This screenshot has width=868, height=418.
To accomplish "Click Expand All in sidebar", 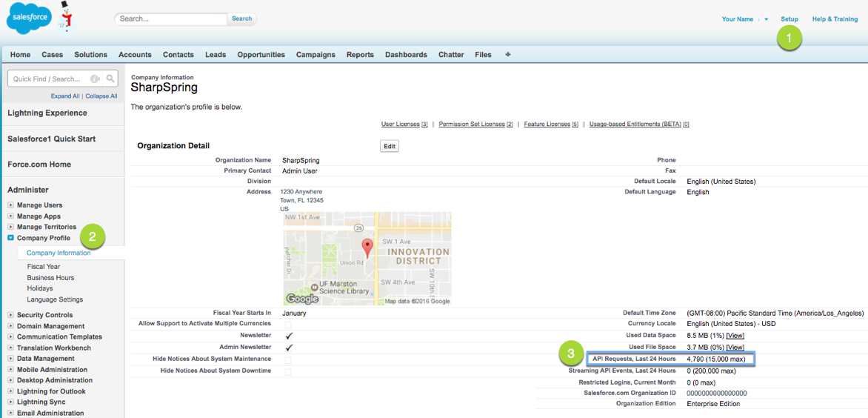I will tap(65, 96).
